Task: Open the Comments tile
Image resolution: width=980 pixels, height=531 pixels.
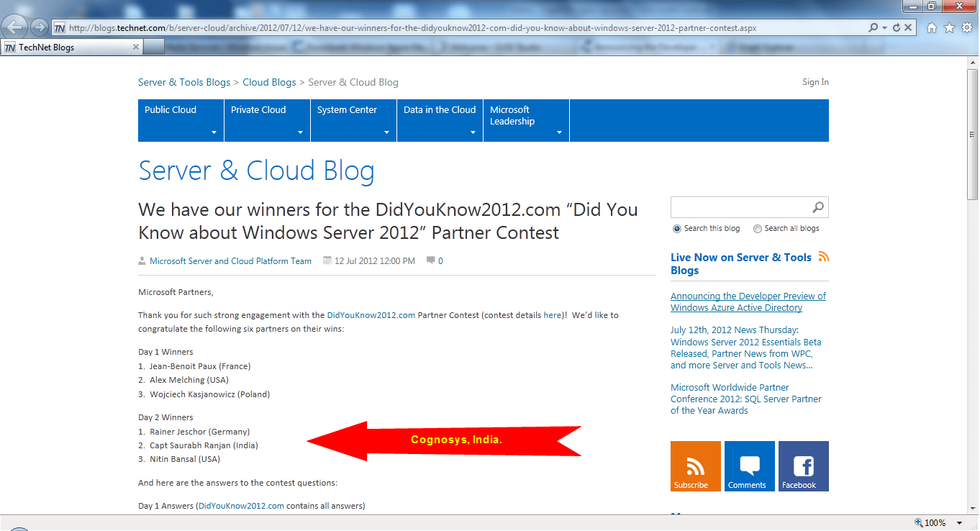Action: [749, 466]
